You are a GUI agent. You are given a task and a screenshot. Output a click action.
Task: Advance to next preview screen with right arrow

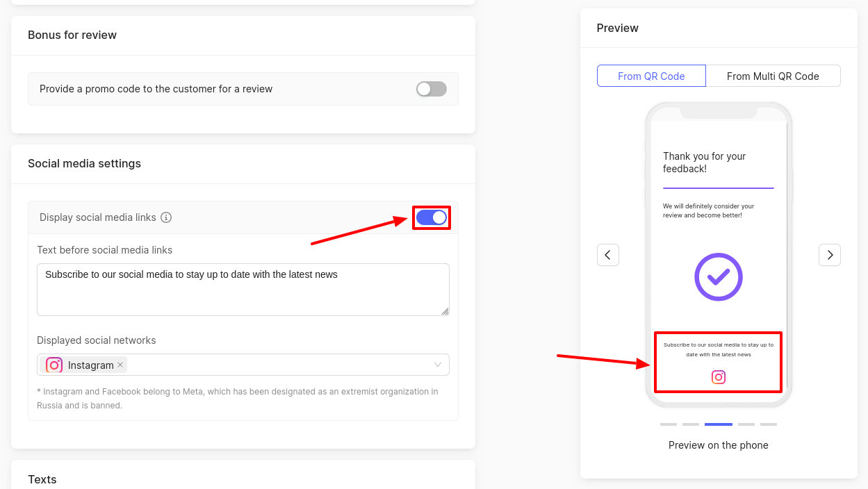(830, 255)
